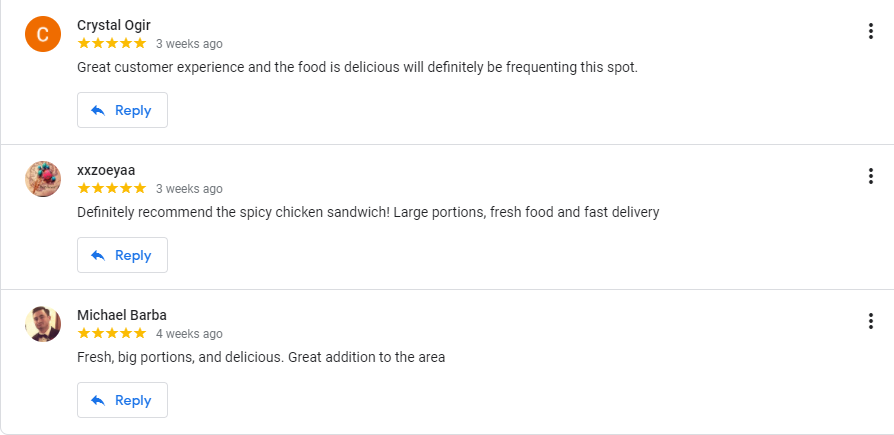The image size is (894, 435).
Task: Click the five-star rating on Crystal Ogir's review
Action: click(x=111, y=43)
